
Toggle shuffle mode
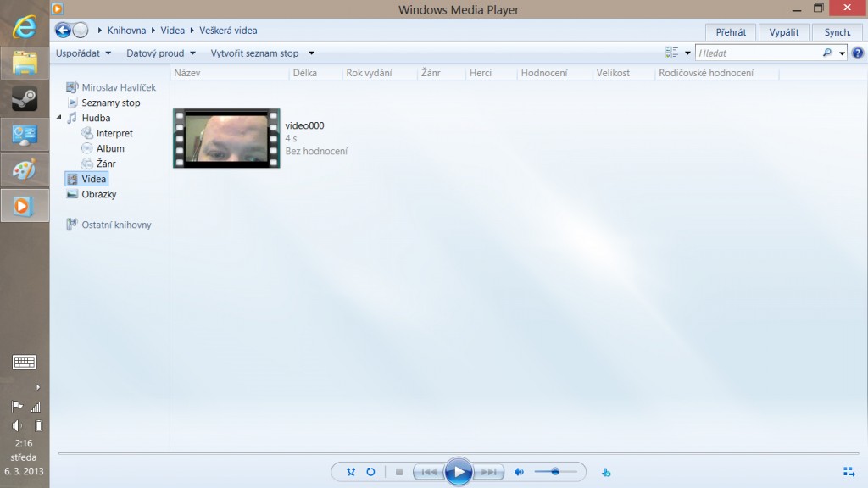351,472
